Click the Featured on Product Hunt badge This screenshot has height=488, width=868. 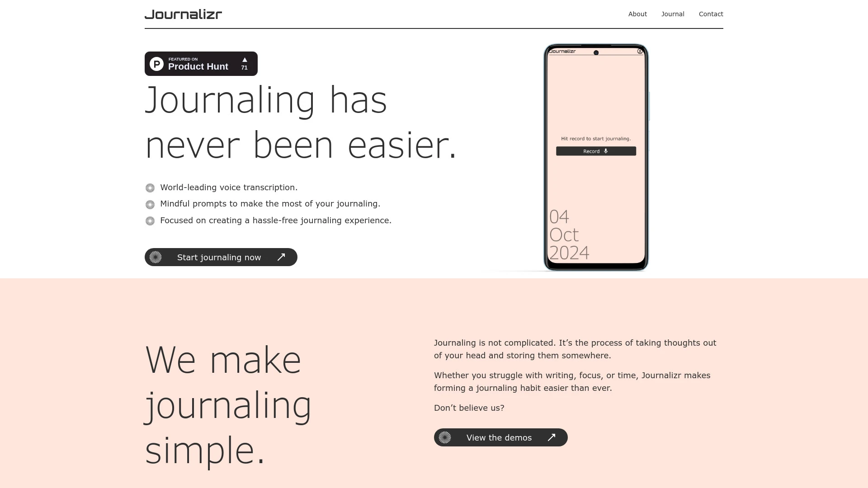click(201, 64)
